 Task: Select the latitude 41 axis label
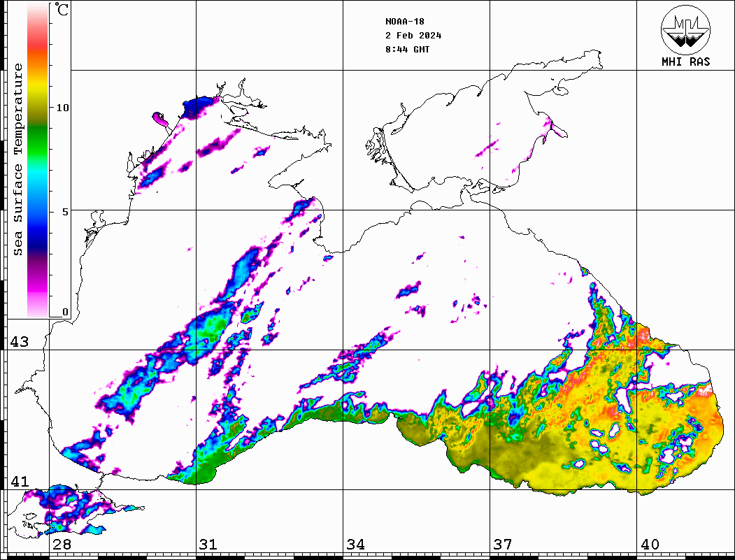tap(19, 481)
